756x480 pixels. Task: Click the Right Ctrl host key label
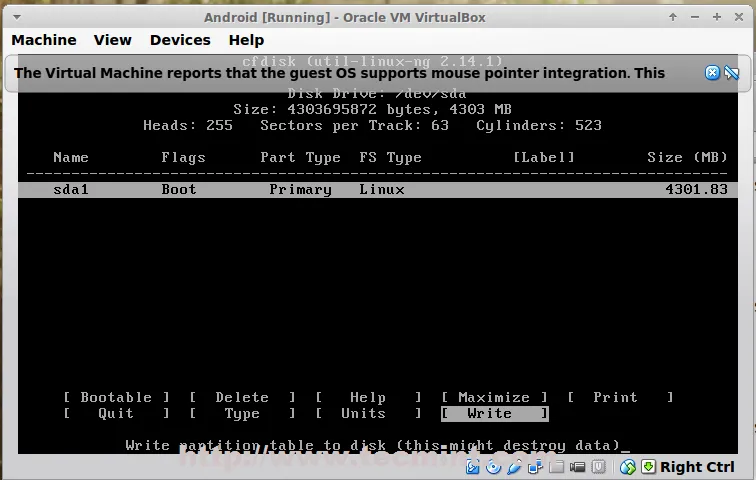coord(697,467)
